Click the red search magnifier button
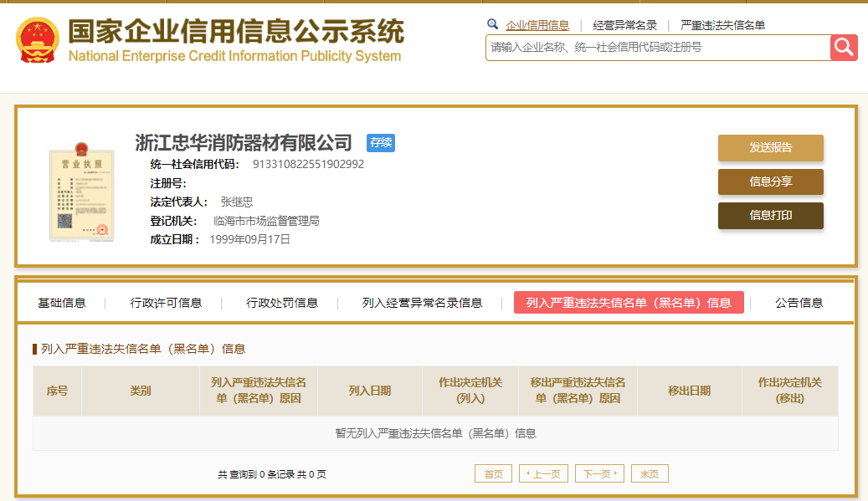This screenshot has height=501, width=868. pos(844,48)
